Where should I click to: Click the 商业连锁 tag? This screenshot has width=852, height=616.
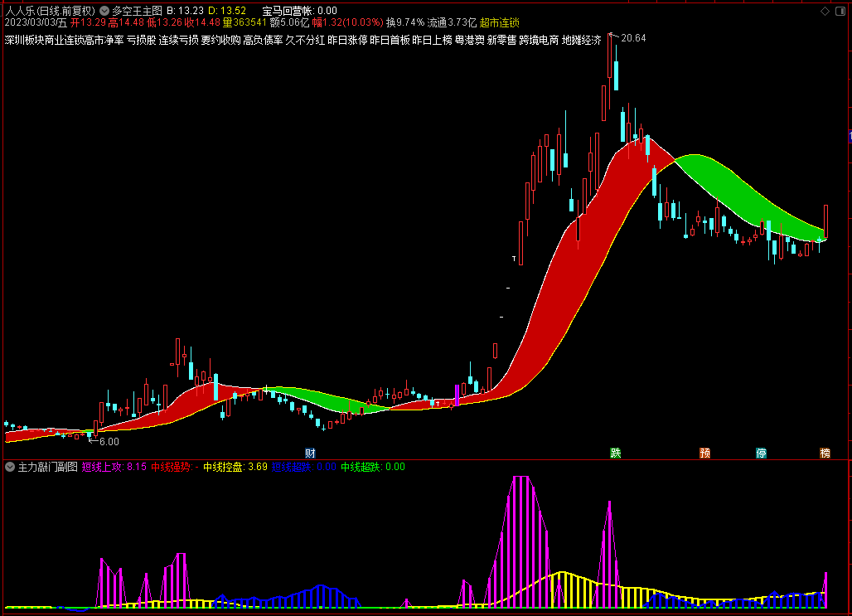click(x=64, y=41)
